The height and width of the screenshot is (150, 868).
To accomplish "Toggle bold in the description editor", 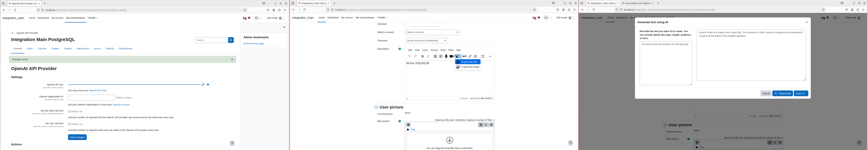I will click(x=423, y=56).
